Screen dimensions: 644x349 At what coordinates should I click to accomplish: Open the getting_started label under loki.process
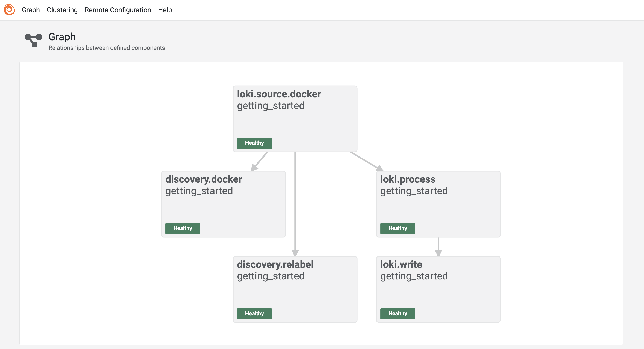[x=414, y=191]
